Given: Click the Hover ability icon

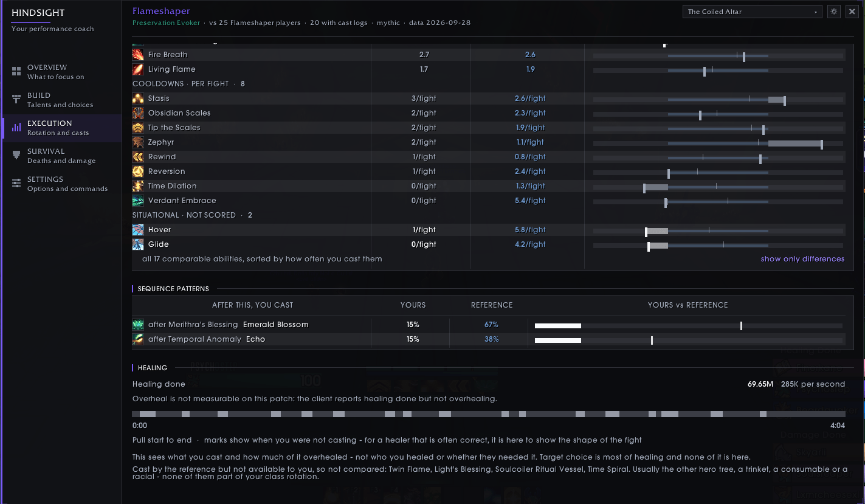Looking at the screenshot, I should pos(138,230).
